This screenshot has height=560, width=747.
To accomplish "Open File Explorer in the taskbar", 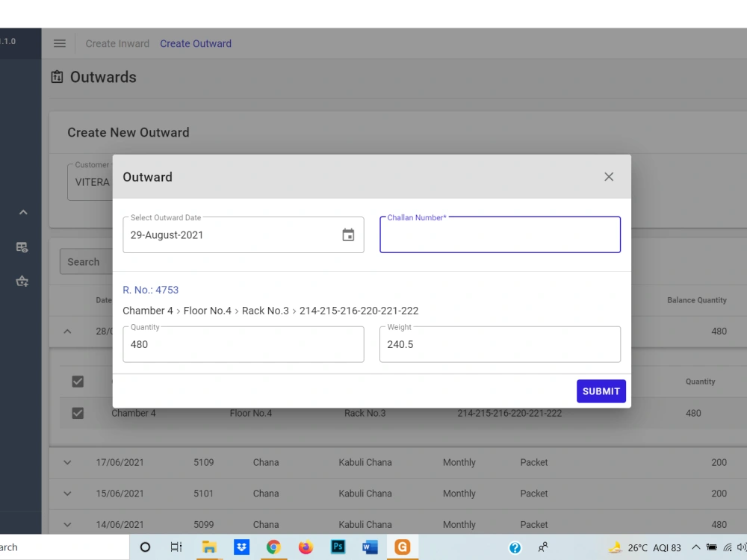I will click(x=208, y=547).
